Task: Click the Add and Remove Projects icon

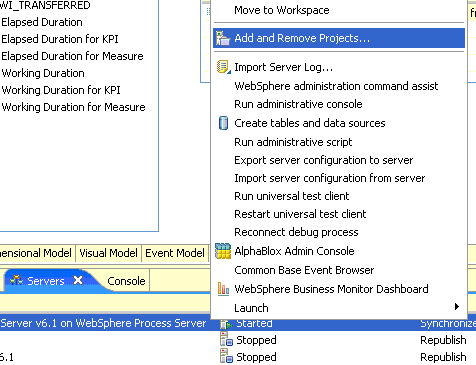Action: pyautogui.click(x=222, y=38)
